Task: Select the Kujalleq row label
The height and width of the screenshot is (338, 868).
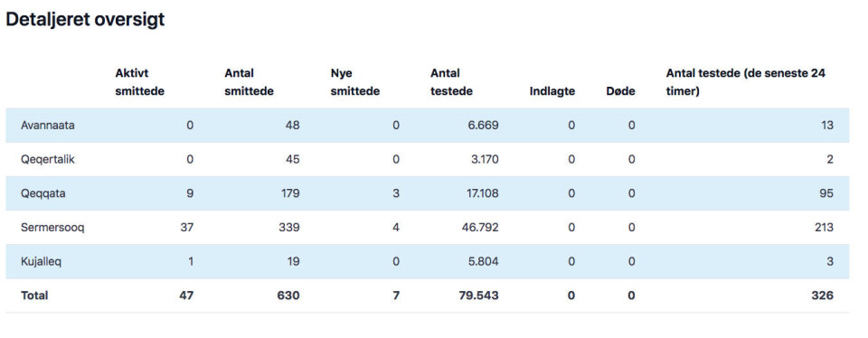Action: [41, 262]
